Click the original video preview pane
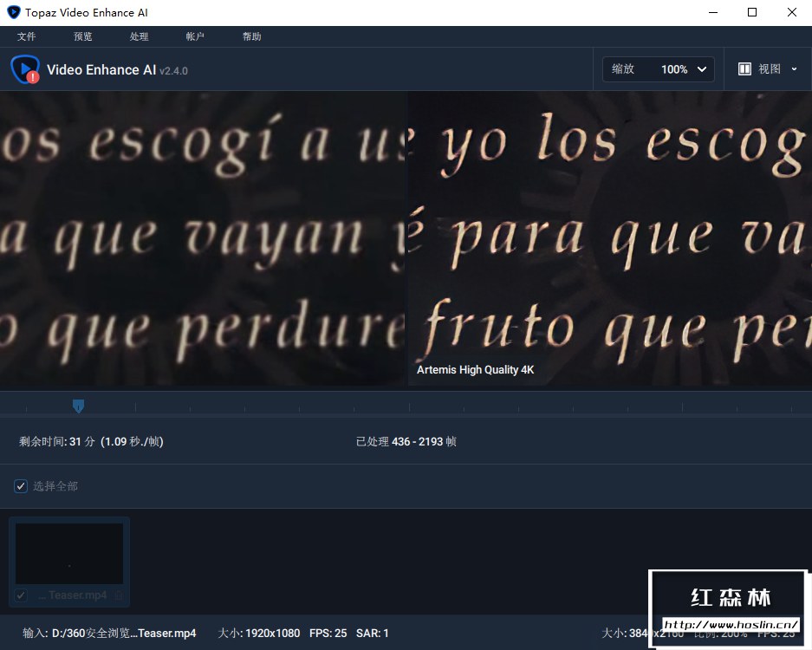The image size is (812, 650). coord(203,238)
